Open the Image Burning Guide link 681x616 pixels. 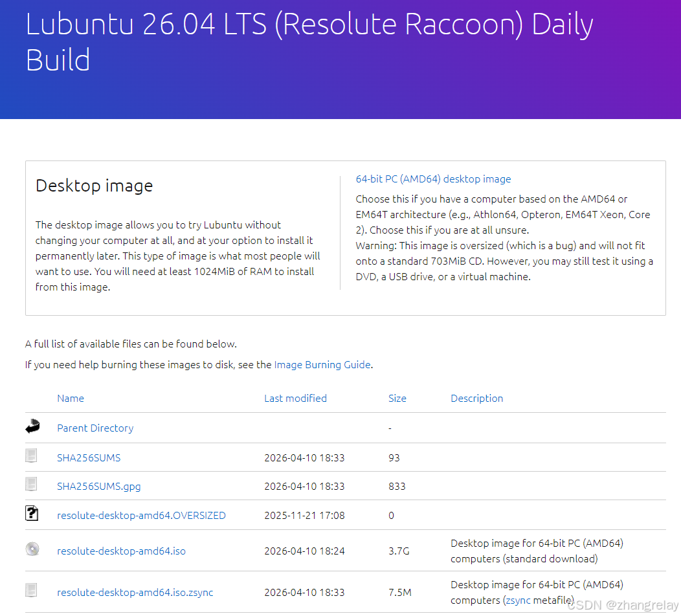pyautogui.click(x=322, y=365)
